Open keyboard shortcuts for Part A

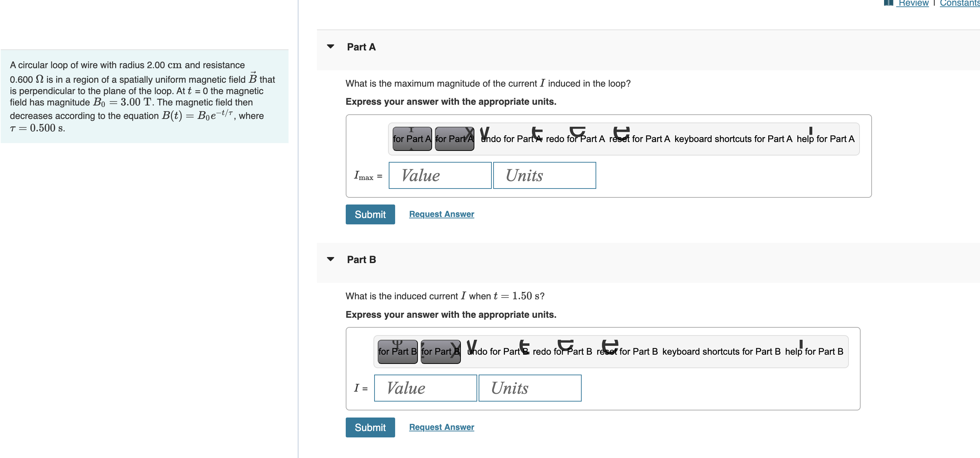pos(733,139)
